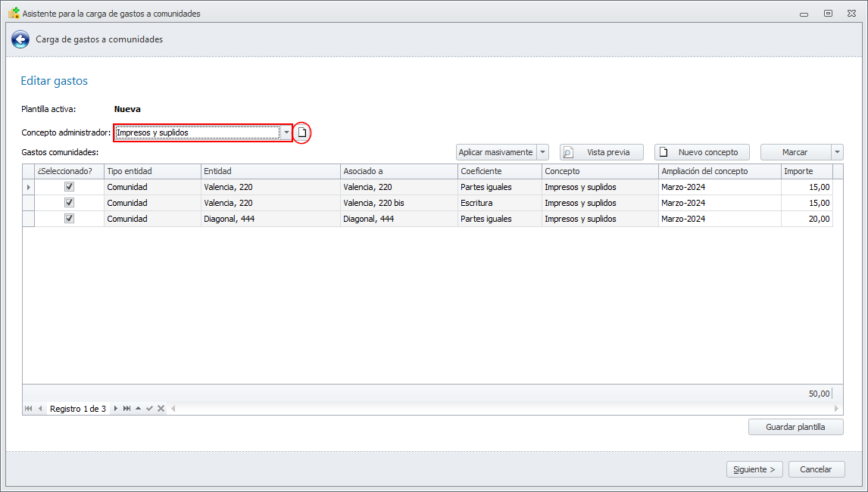This screenshot has height=492, width=868.
Task: Sort by Ampliación del concepto header
Action: point(720,172)
